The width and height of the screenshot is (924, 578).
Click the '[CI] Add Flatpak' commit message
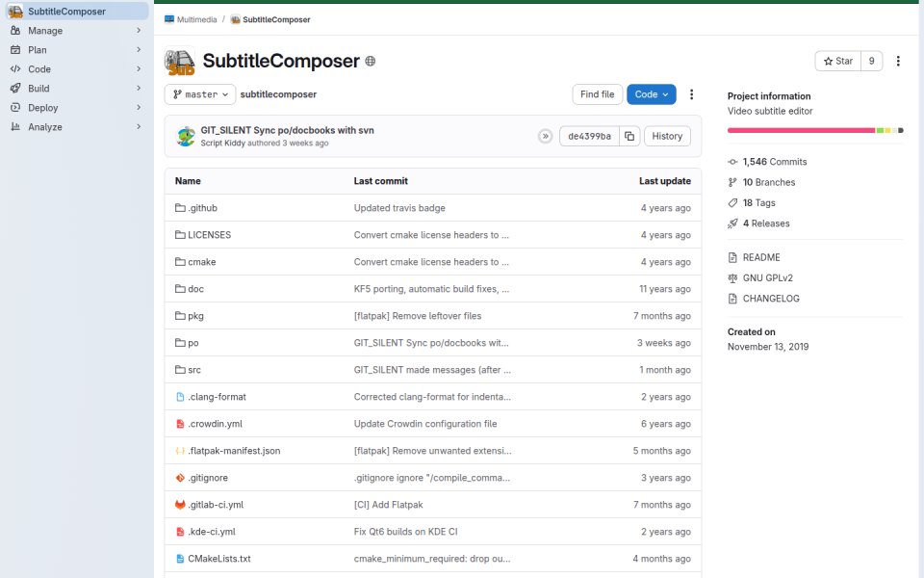[x=388, y=505]
